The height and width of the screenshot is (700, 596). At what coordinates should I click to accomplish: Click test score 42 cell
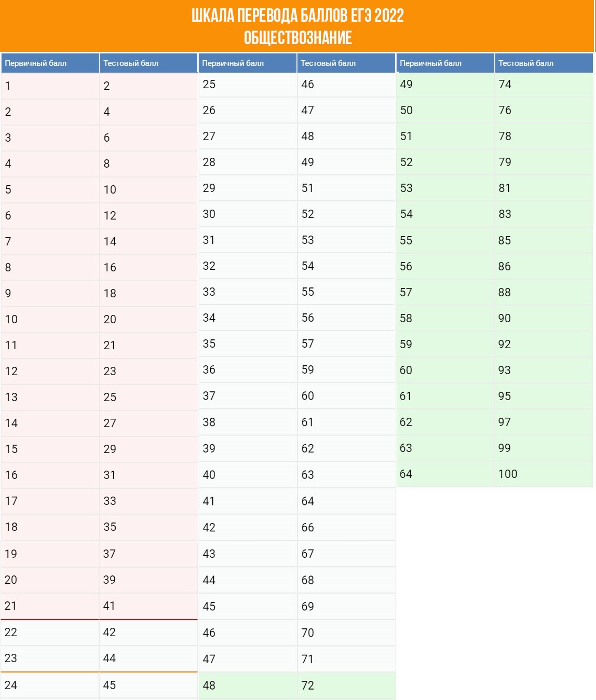(x=148, y=633)
